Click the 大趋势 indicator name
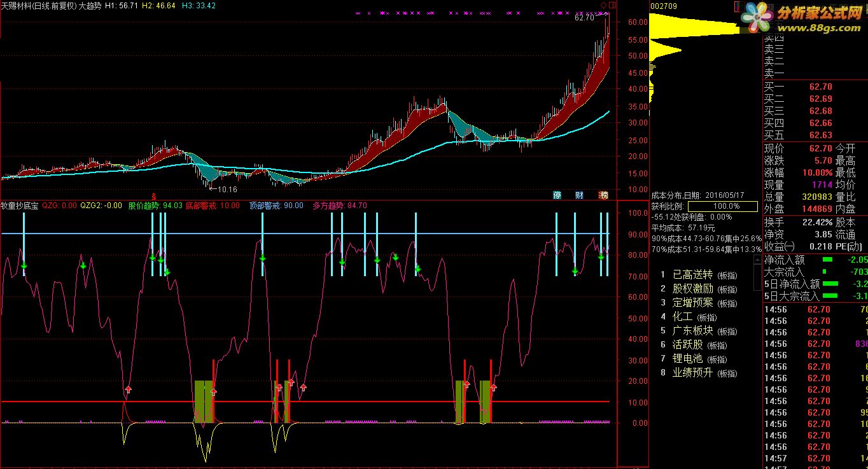 (x=89, y=6)
